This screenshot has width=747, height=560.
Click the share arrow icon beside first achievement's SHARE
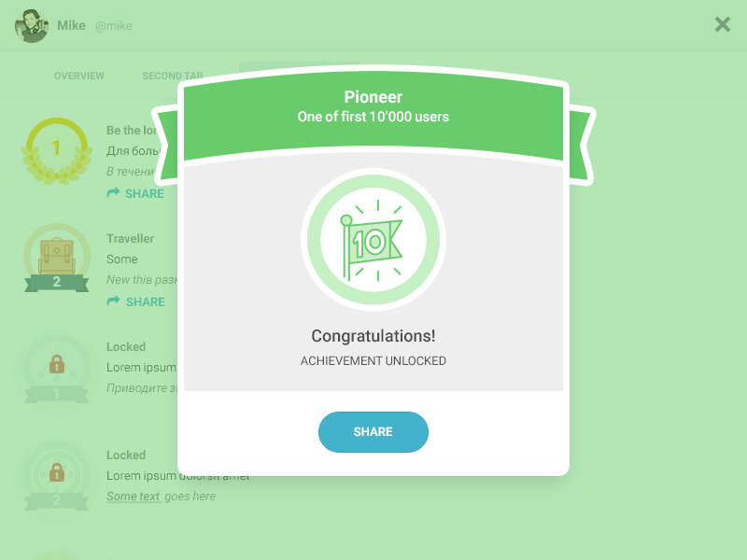coord(114,193)
